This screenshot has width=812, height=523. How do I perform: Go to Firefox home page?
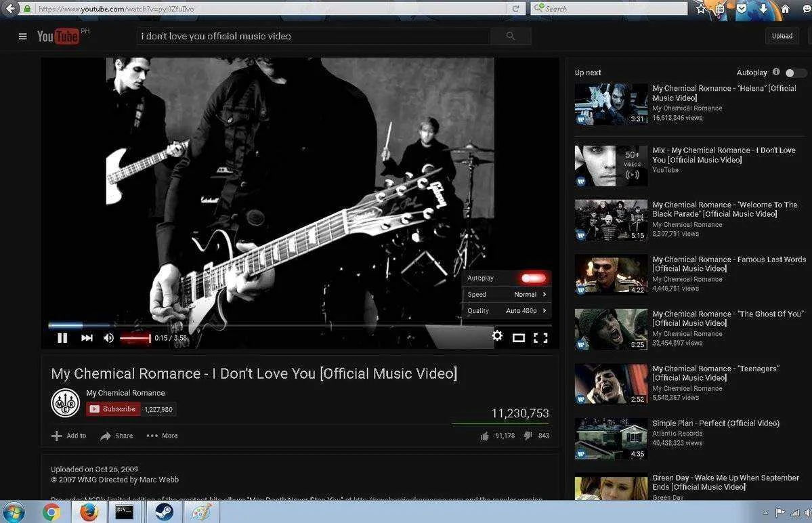click(785, 9)
